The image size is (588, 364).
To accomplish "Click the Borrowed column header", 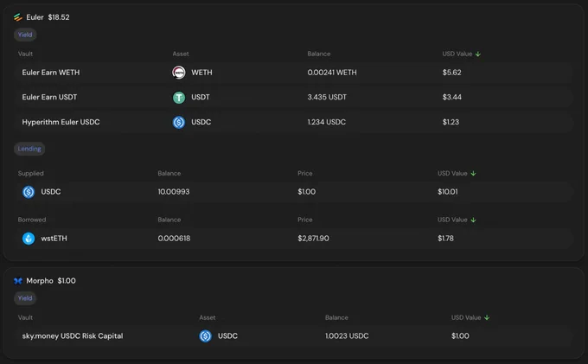I will coord(32,220).
